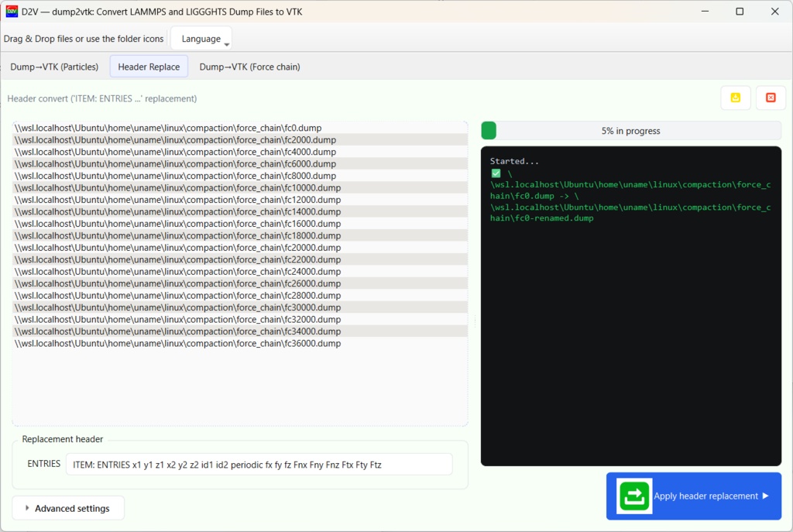Click the yellow file-import icon
Image resolution: width=793 pixels, height=532 pixels.
coord(735,97)
